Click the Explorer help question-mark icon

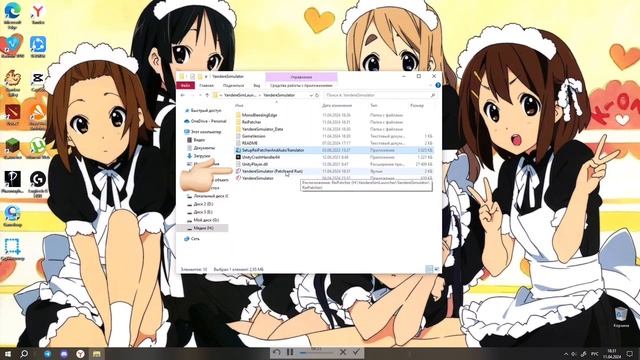click(438, 85)
